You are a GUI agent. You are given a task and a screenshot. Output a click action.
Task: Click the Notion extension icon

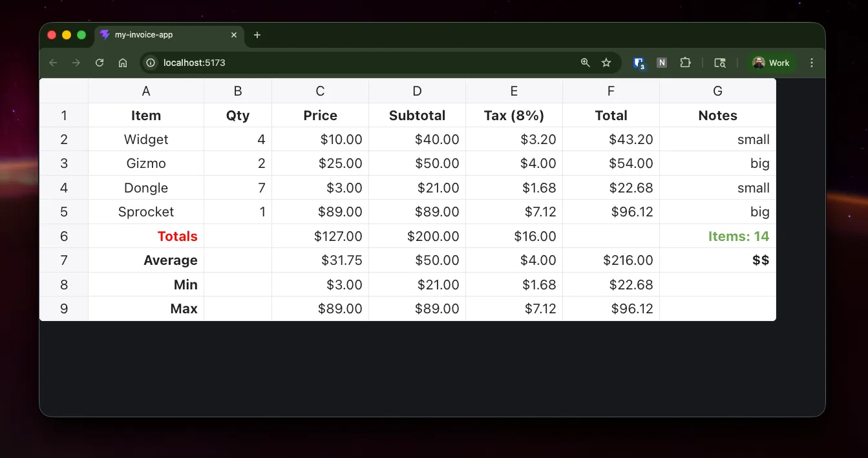(662, 63)
